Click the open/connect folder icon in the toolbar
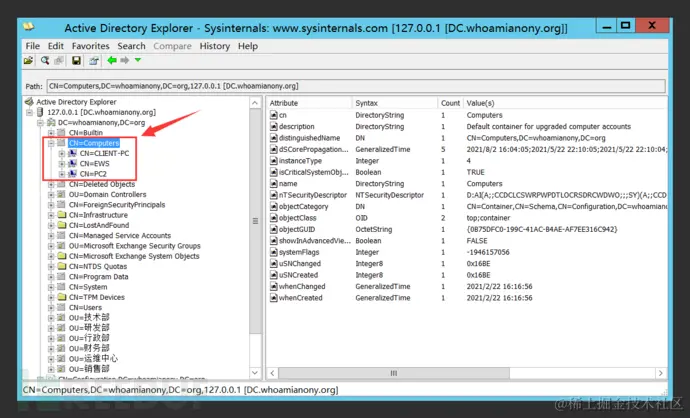 [29, 60]
